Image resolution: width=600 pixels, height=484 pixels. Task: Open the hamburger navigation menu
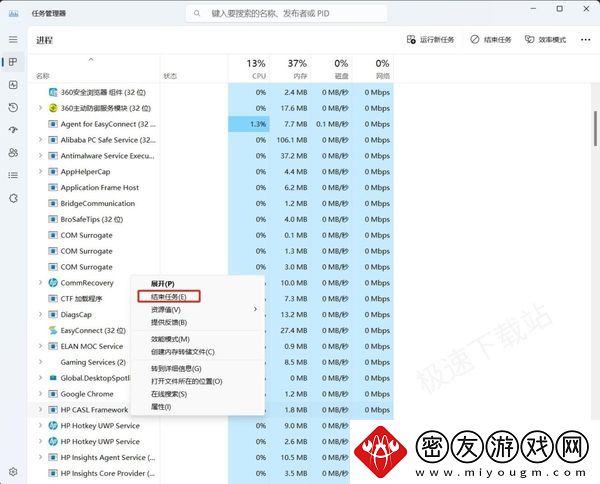pyautogui.click(x=13, y=39)
